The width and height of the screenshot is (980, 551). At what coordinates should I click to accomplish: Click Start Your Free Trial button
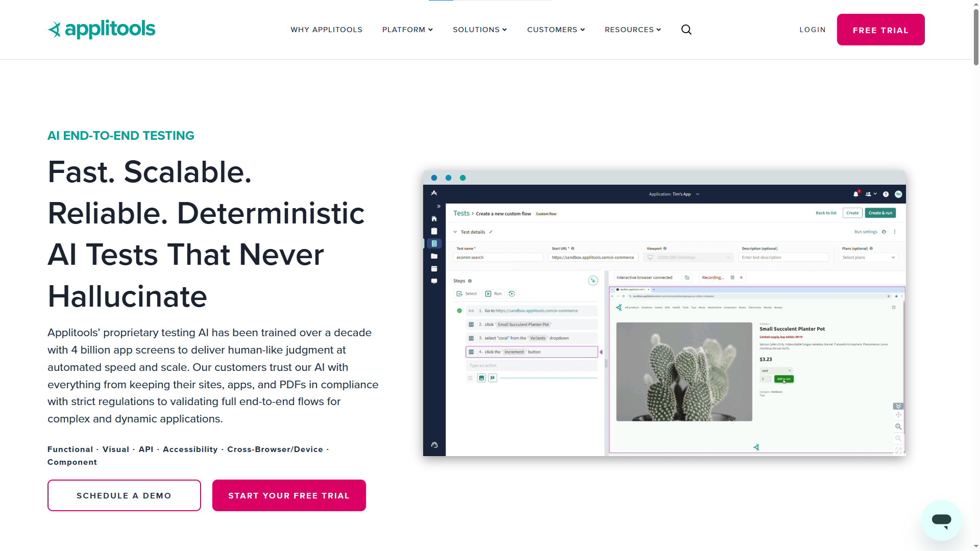289,495
